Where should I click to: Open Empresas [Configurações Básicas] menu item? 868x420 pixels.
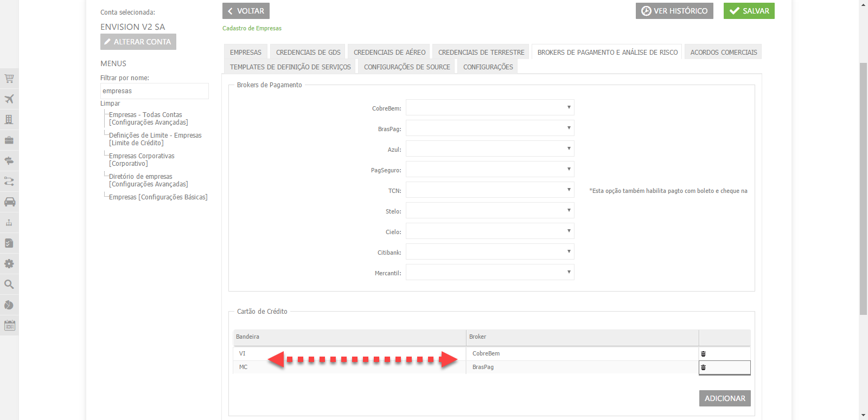[x=158, y=197]
